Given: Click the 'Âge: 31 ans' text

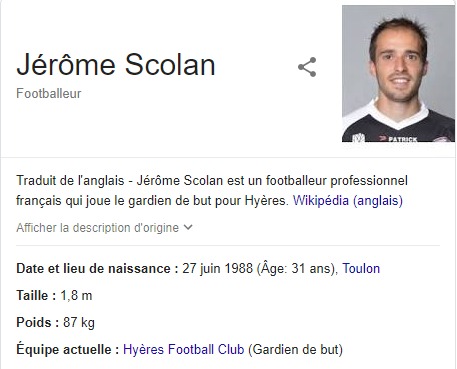Looking at the screenshot, I should point(296,268).
